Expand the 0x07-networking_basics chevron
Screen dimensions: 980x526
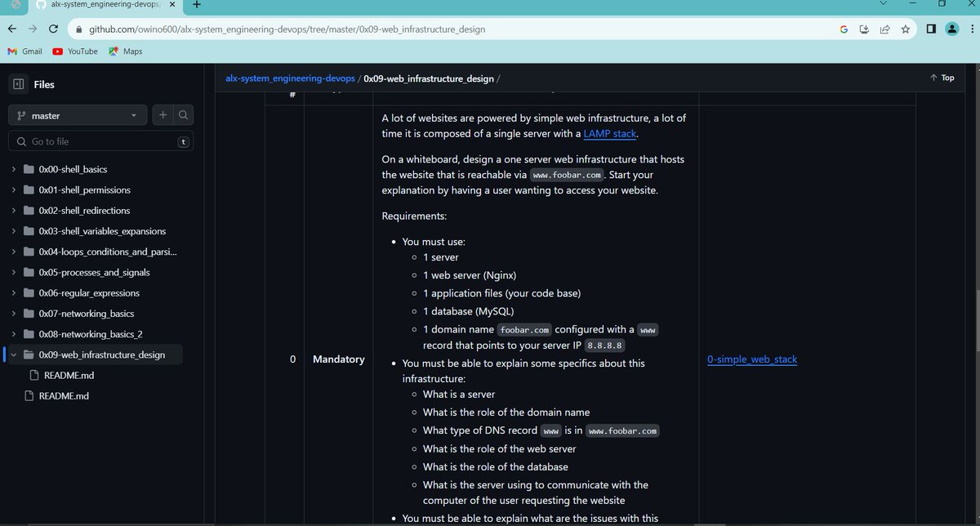pos(14,314)
